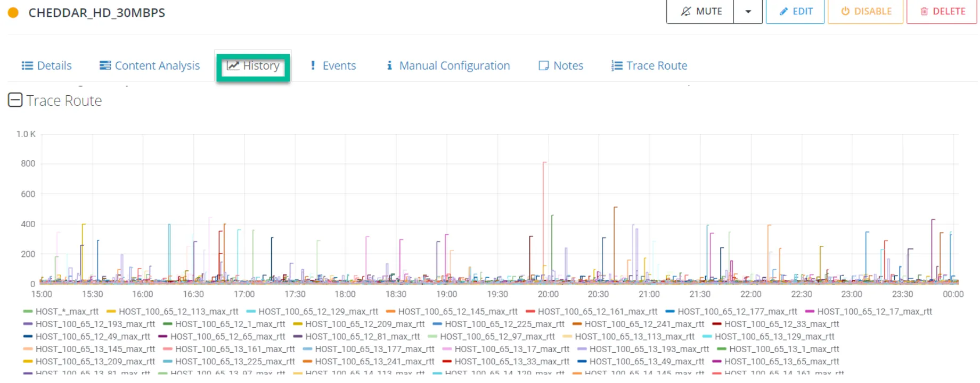Click legend entry HOST_100_65_13_145_max_rtt
The height and width of the screenshot is (383, 980).
point(89,349)
